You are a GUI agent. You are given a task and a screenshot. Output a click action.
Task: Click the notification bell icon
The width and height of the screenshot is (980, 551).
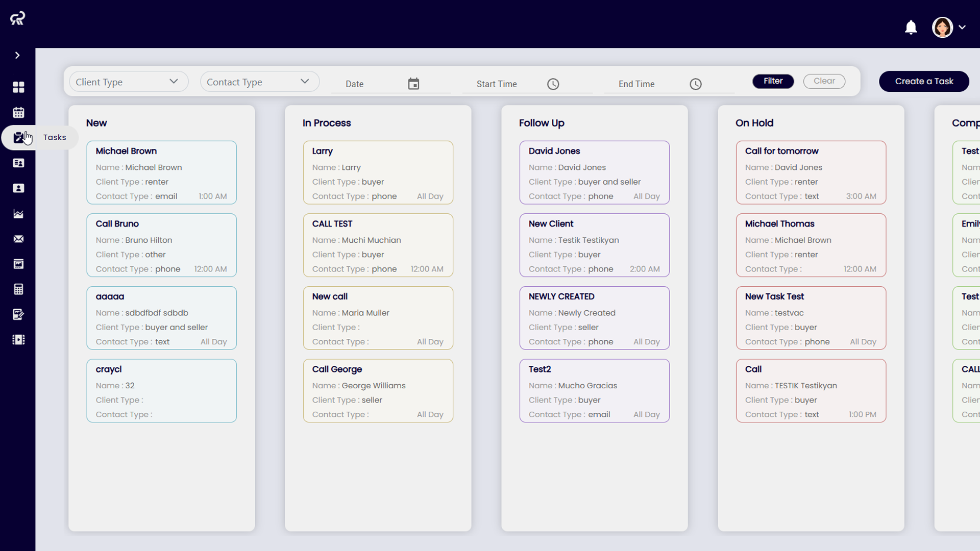tap(911, 27)
